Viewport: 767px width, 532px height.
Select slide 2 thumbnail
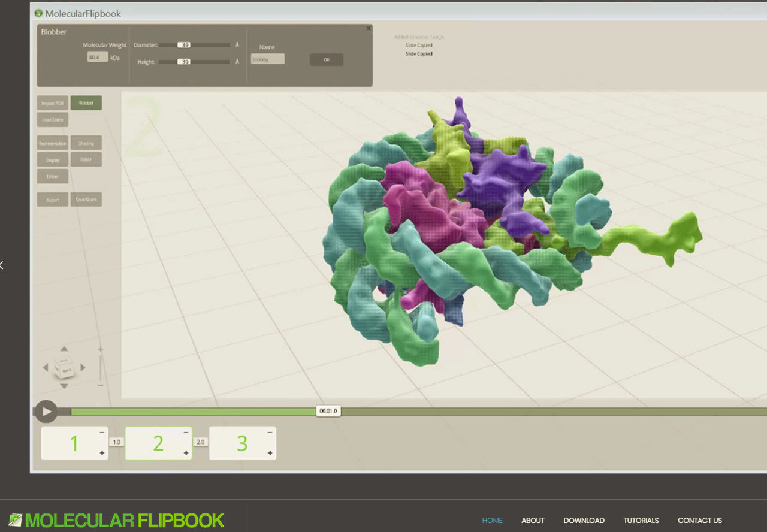pyautogui.click(x=158, y=443)
